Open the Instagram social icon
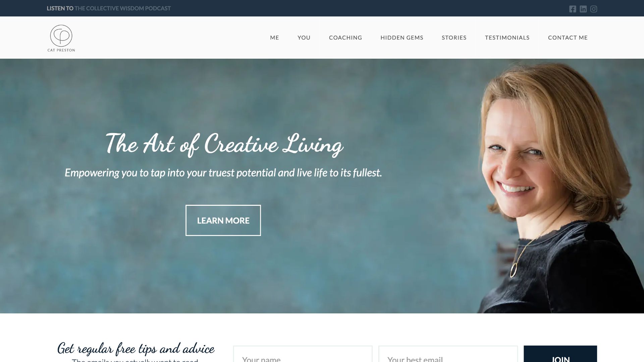 point(594,9)
